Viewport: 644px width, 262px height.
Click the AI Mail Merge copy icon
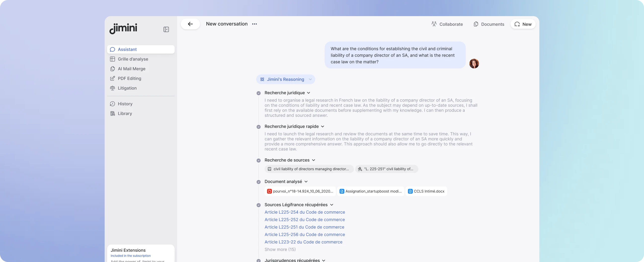[x=112, y=69]
